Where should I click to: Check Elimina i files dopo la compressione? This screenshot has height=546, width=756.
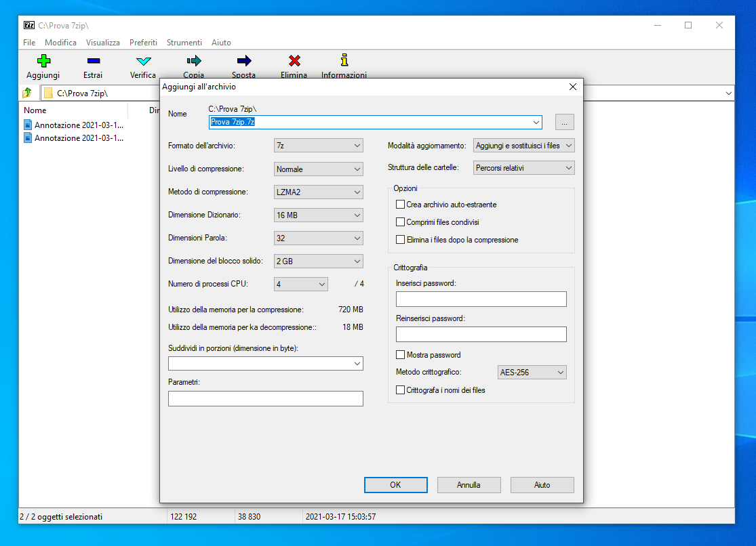pos(400,240)
